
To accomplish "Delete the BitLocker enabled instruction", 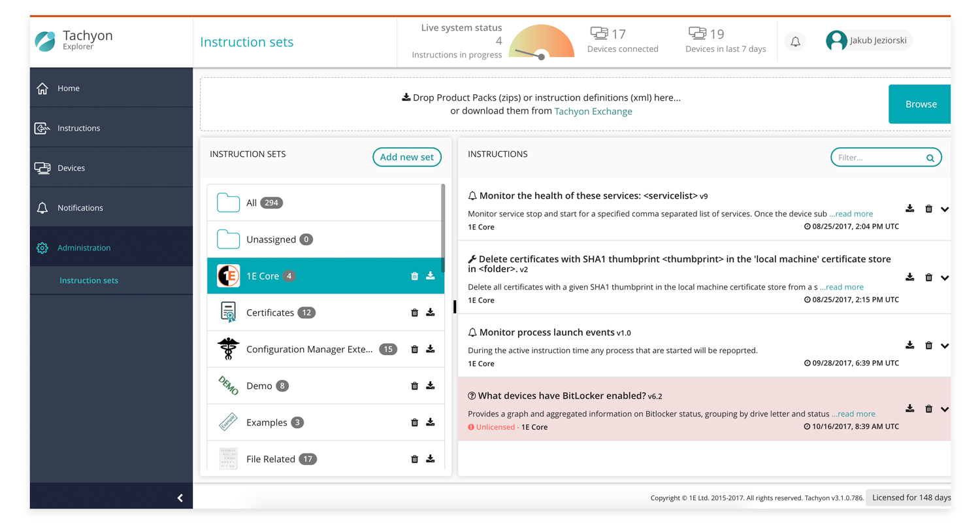I will pyautogui.click(x=928, y=409).
